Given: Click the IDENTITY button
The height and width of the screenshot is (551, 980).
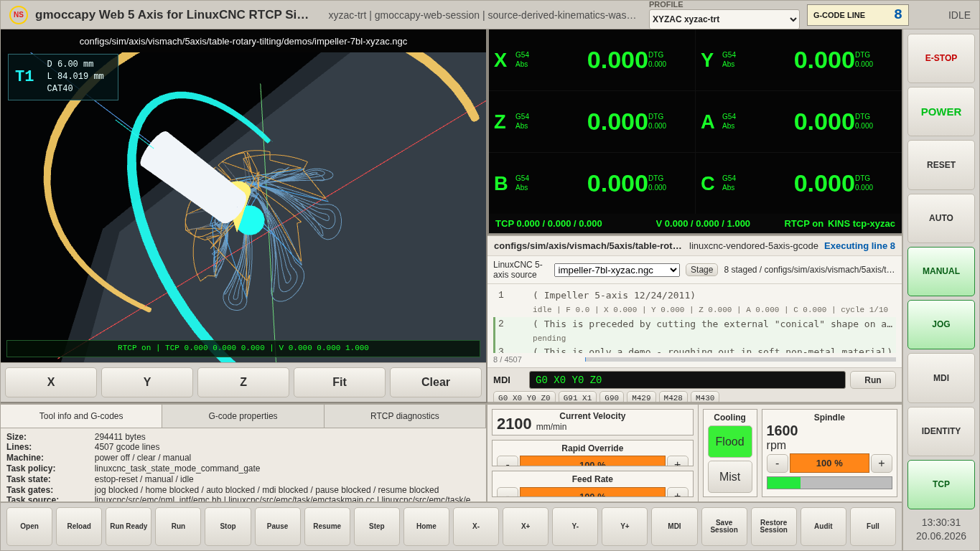Looking at the screenshot, I should pyautogui.click(x=941, y=431).
